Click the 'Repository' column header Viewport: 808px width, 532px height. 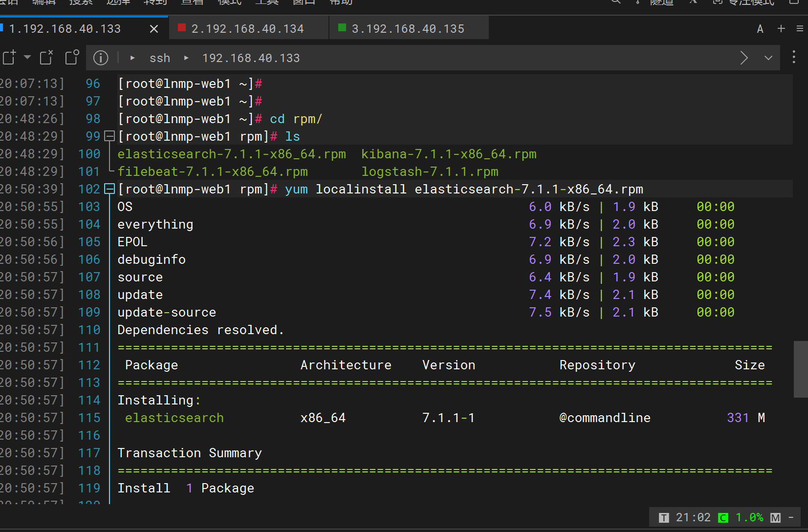(x=597, y=365)
